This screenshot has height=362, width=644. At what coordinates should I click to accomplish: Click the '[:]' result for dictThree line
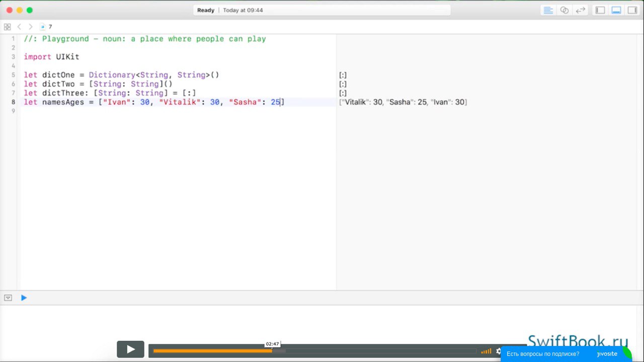343,93
